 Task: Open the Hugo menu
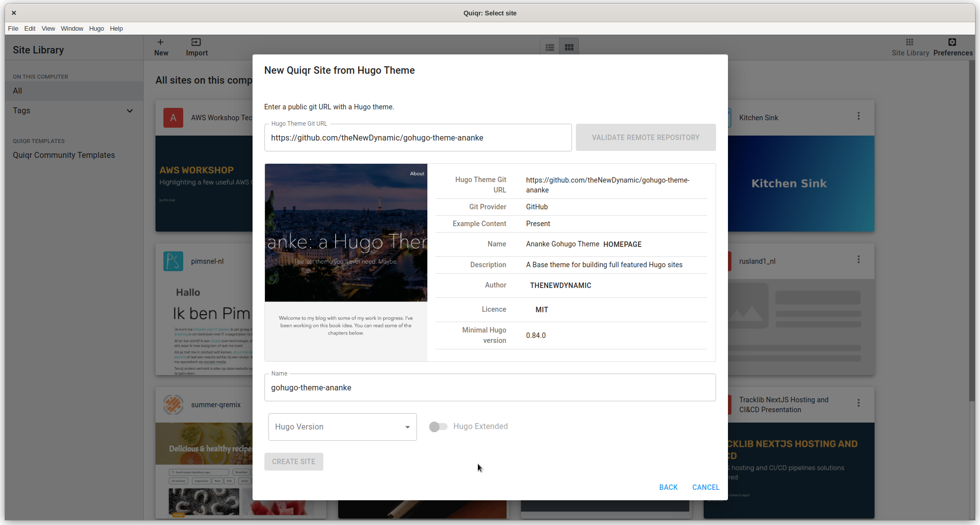(97, 29)
